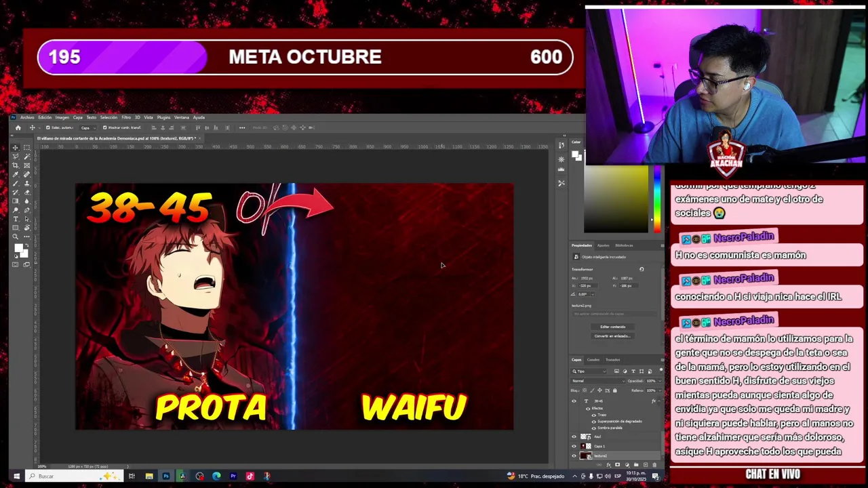The width and height of the screenshot is (868, 488).
Task: Open Windows Start menu
Action: point(16,476)
